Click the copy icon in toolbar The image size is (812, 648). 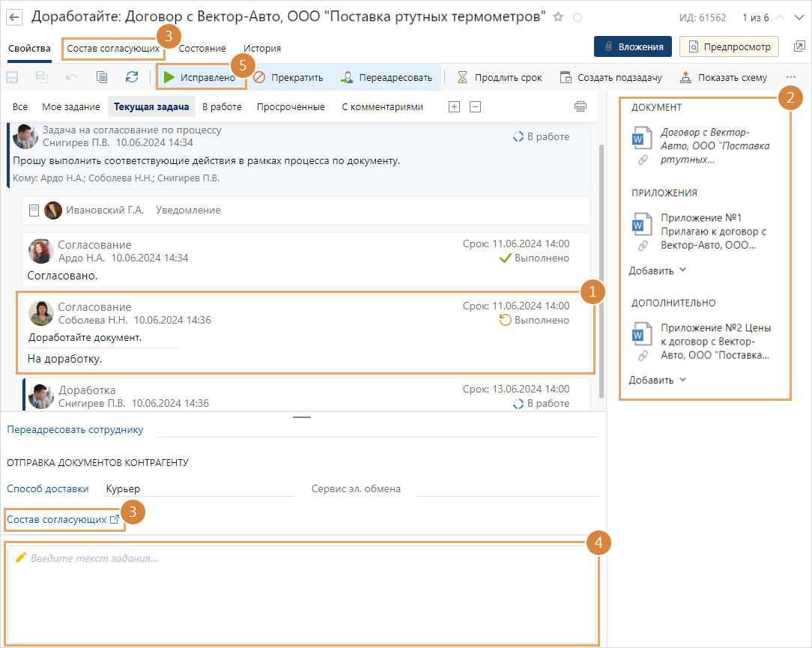(102, 77)
